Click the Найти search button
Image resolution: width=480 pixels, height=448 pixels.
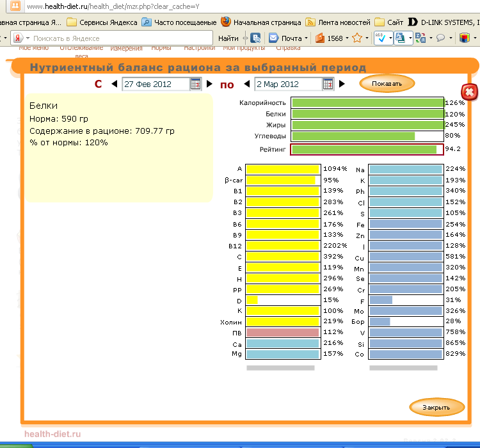pos(228,38)
